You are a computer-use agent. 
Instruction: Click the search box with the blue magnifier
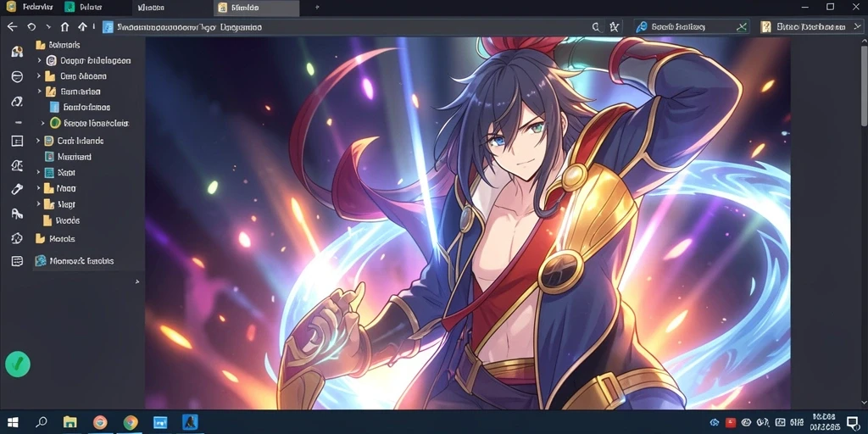tap(692, 26)
